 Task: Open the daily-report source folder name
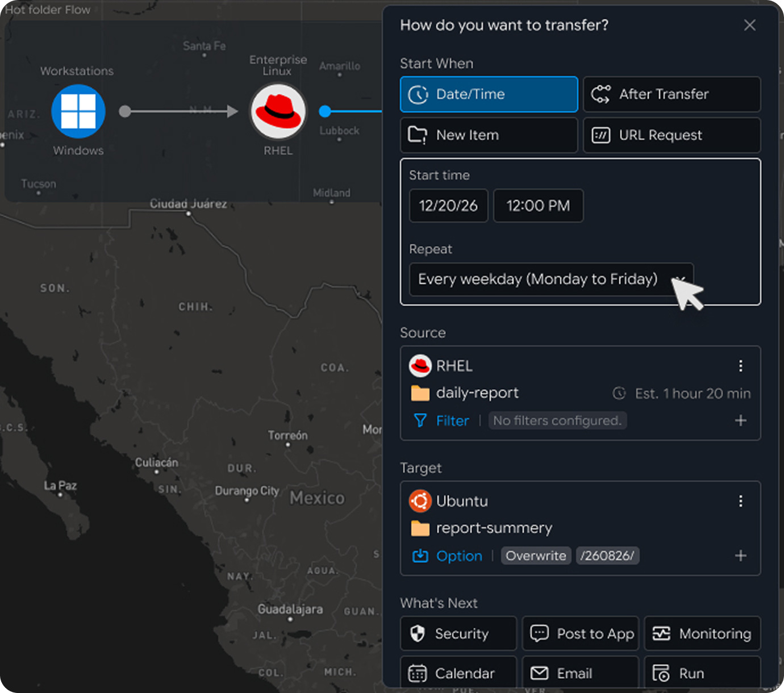pos(477,393)
